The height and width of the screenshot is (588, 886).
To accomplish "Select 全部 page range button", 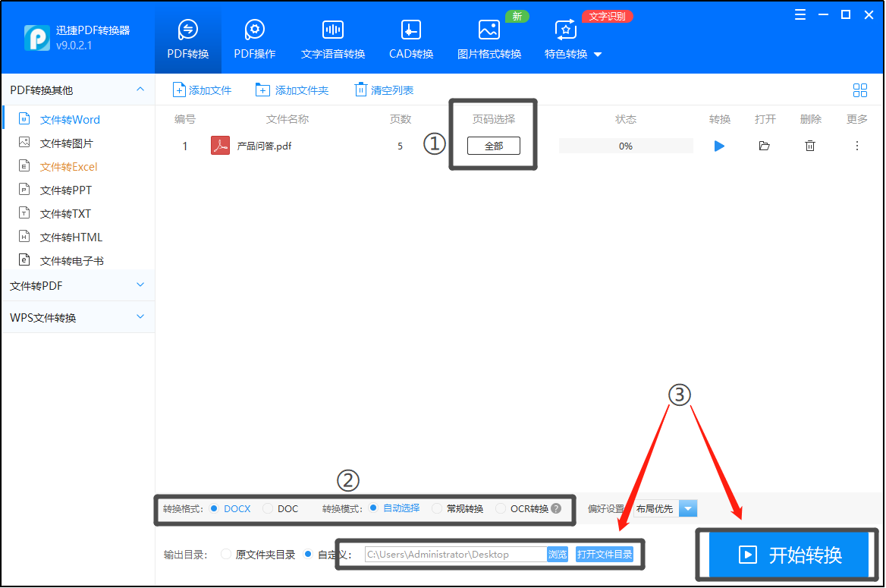I will click(494, 146).
